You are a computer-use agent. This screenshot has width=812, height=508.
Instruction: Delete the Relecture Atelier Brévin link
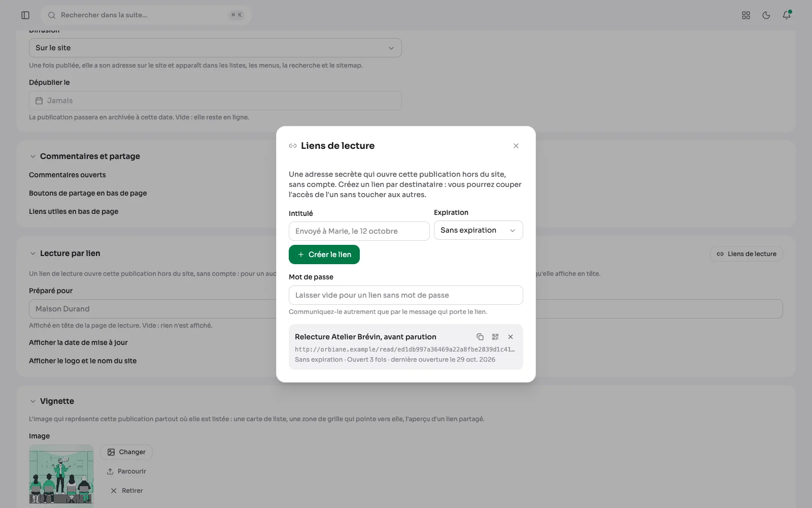511,337
